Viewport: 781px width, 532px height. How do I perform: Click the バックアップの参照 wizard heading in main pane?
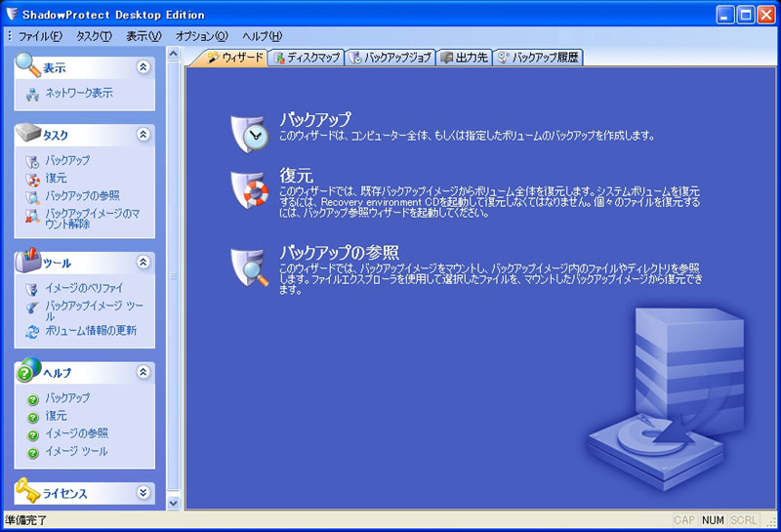coord(339,252)
